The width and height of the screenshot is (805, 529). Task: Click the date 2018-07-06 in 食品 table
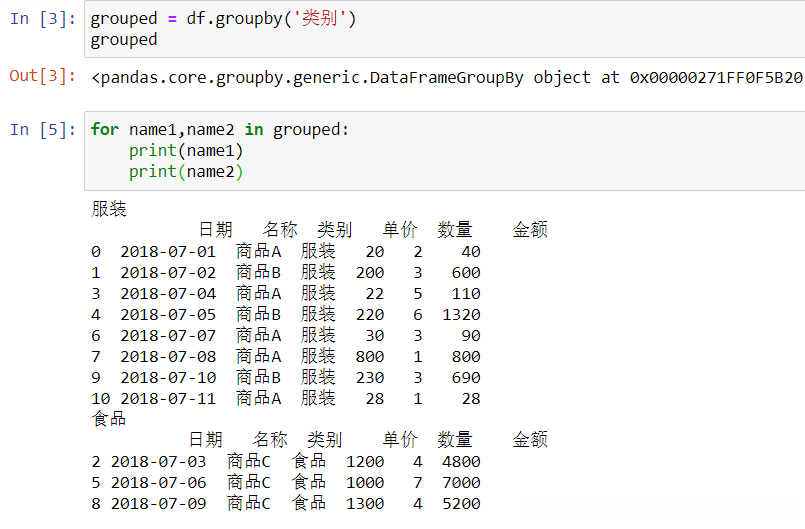tap(159, 483)
